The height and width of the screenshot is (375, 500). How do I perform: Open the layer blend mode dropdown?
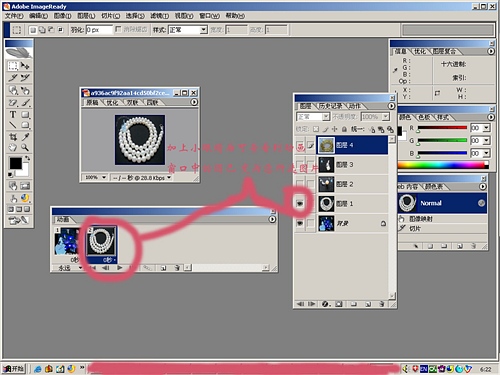point(313,117)
